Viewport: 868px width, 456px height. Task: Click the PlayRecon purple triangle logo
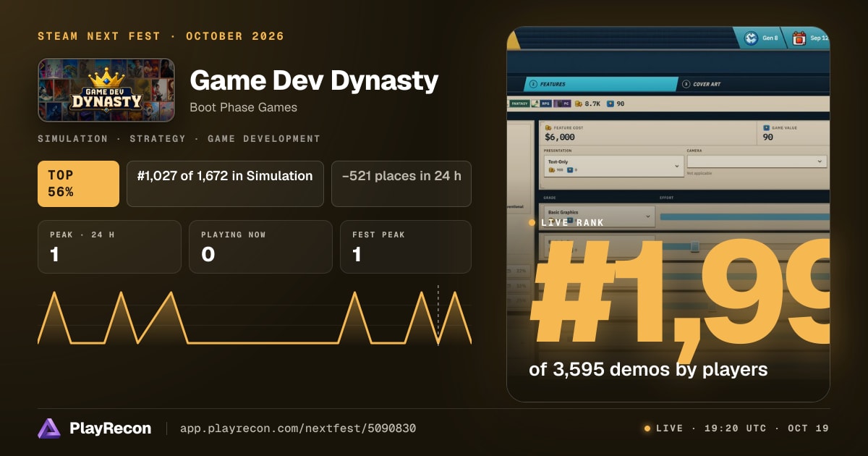coord(49,428)
